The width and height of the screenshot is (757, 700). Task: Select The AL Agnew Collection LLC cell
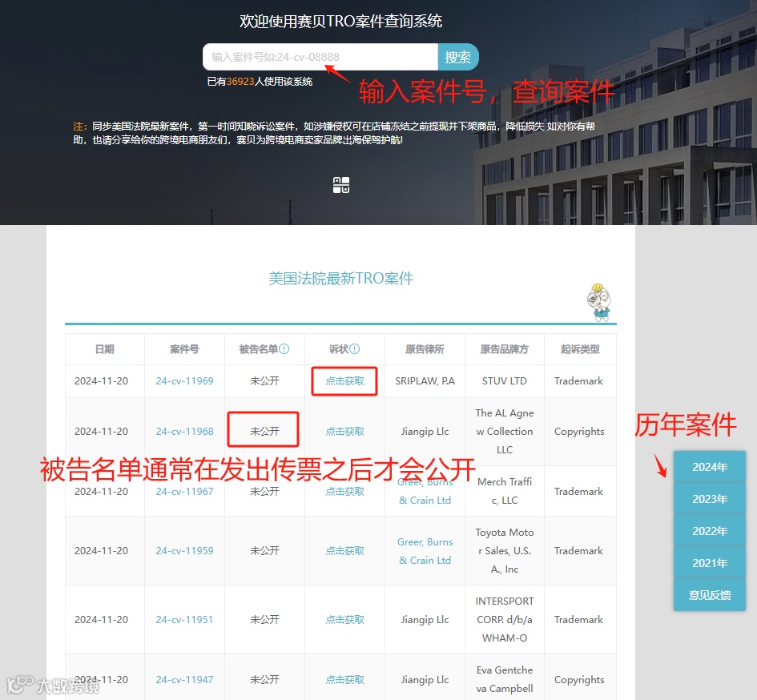[x=505, y=431]
